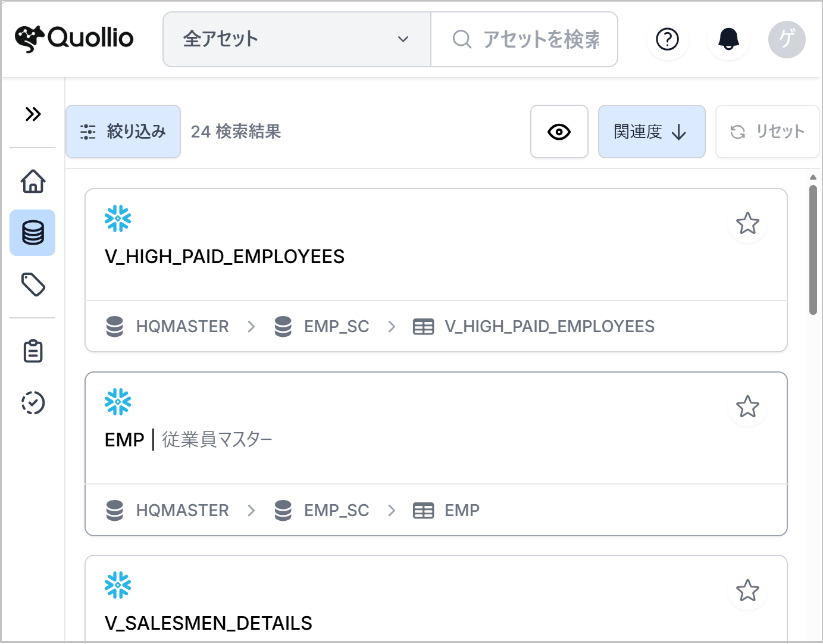
Task: Click the リセット reset button
Action: click(768, 132)
